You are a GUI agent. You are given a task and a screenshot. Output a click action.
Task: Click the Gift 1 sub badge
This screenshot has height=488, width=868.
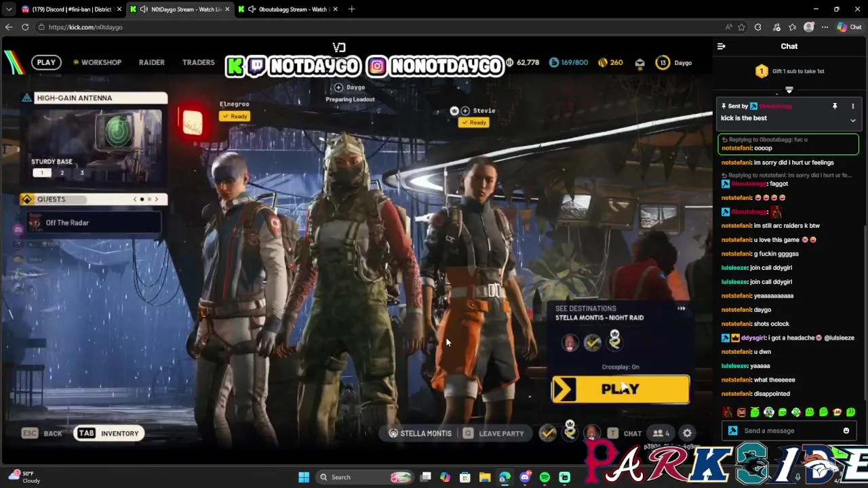[x=762, y=71]
